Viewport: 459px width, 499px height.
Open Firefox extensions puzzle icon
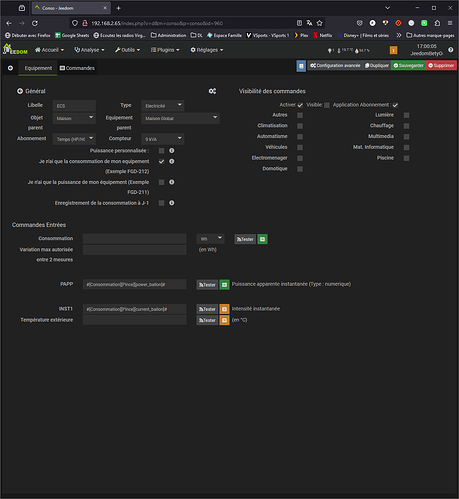pos(437,23)
